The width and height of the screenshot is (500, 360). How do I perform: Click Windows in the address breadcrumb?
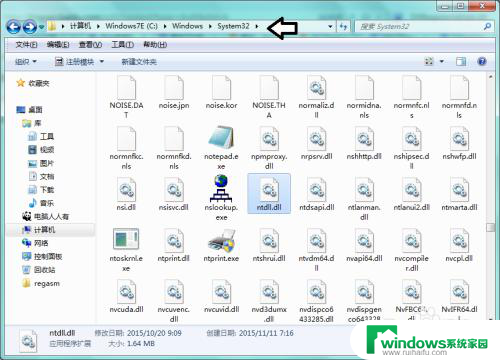tap(187, 26)
